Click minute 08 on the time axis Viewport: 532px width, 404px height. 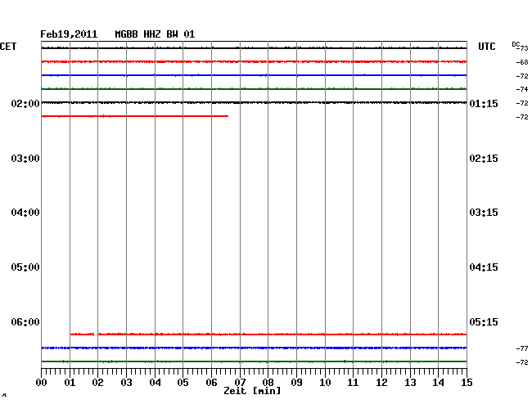pyautogui.click(x=268, y=383)
